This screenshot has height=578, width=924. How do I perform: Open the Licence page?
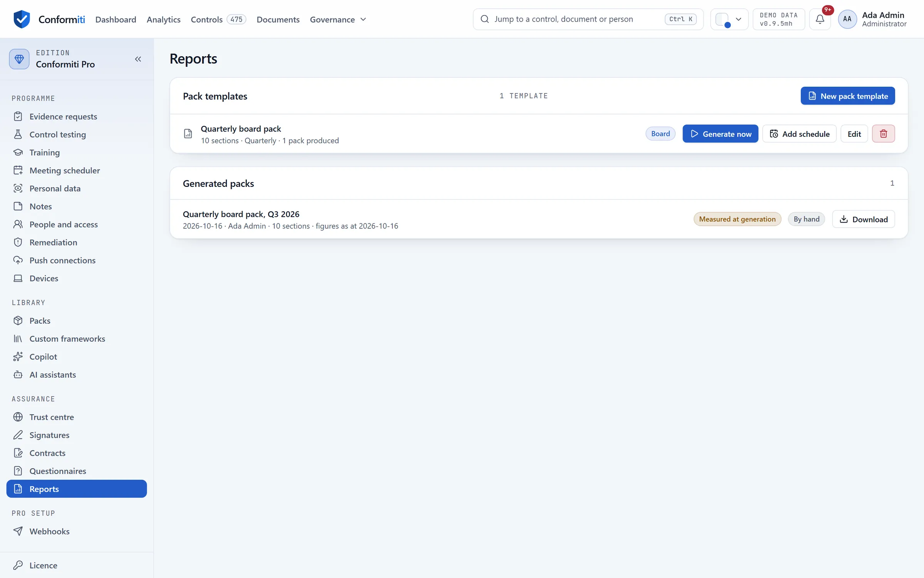[77, 565]
